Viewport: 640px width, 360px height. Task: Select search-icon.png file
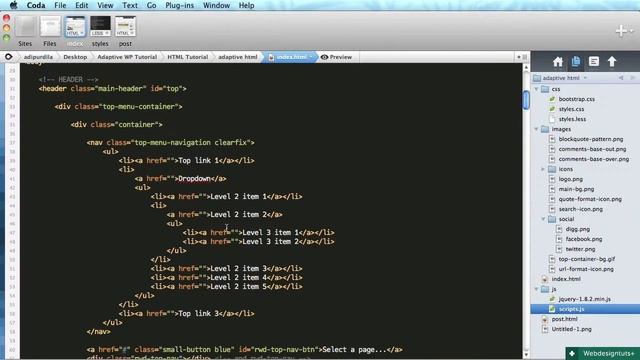pos(580,209)
